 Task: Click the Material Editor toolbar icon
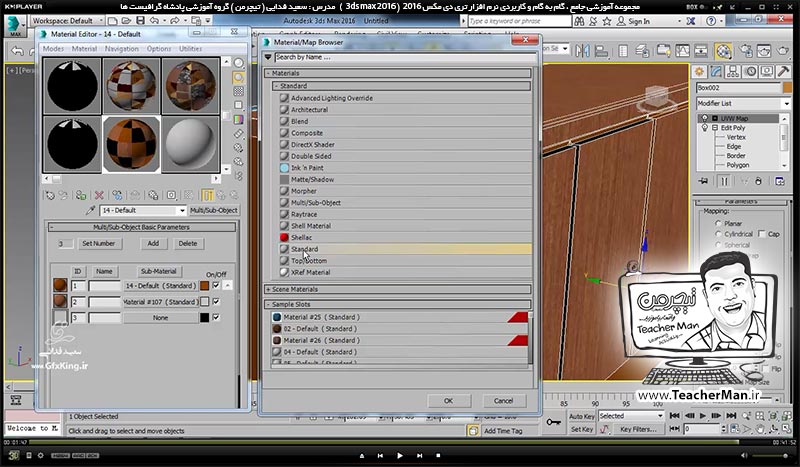pyautogui.click(x=723, y=51)
